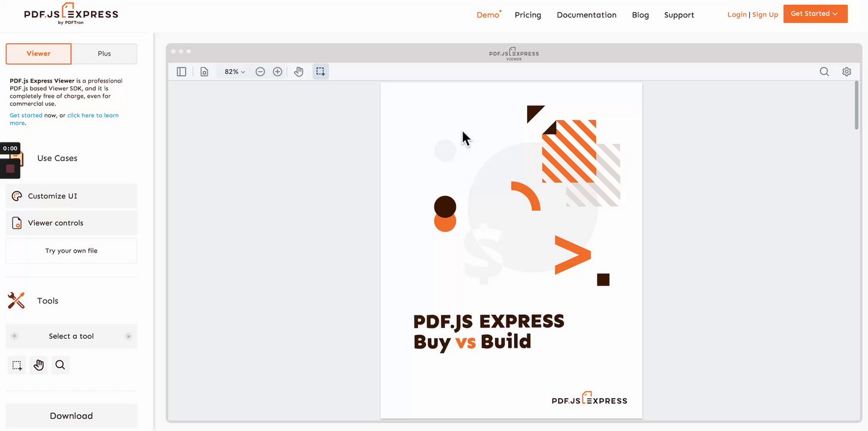
Task: Toggle the left panel sidebar in viewer toolbar
Action: [182, 72]
